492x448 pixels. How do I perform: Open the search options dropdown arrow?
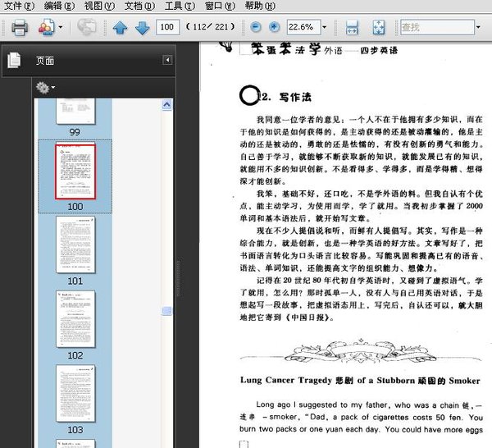(478, 27)
